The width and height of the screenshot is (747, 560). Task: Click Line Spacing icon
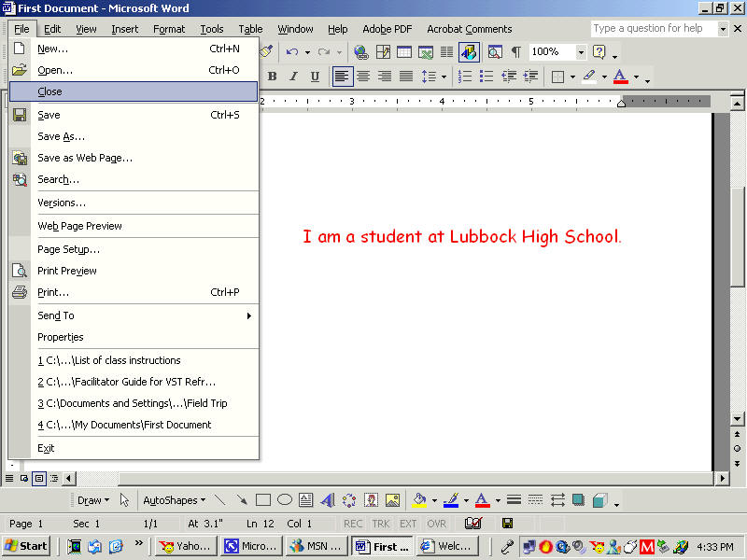pyautogui.click(x=429, y=77)
